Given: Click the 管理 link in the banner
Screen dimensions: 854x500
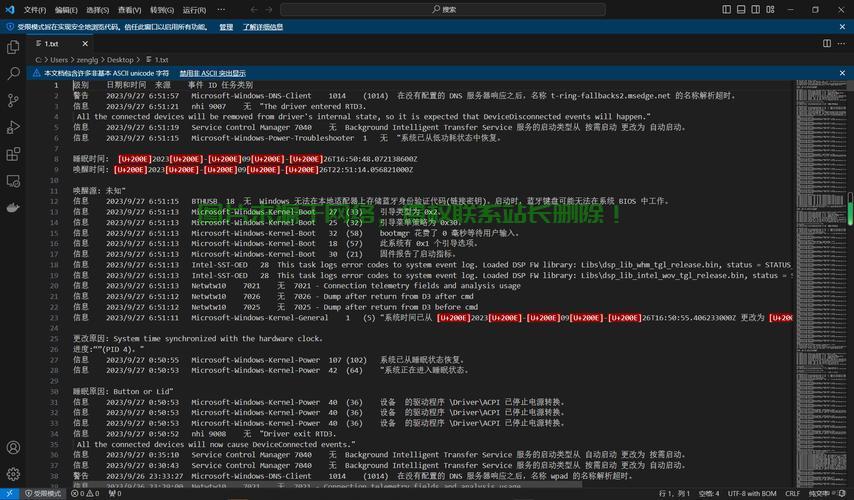Looking at the screenshot, I should (226, 27).
